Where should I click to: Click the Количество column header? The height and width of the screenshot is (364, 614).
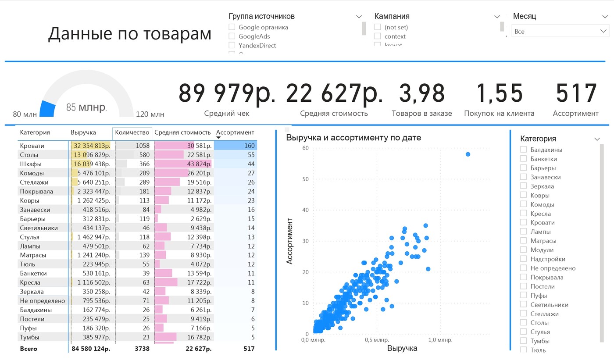coord(132,132)
